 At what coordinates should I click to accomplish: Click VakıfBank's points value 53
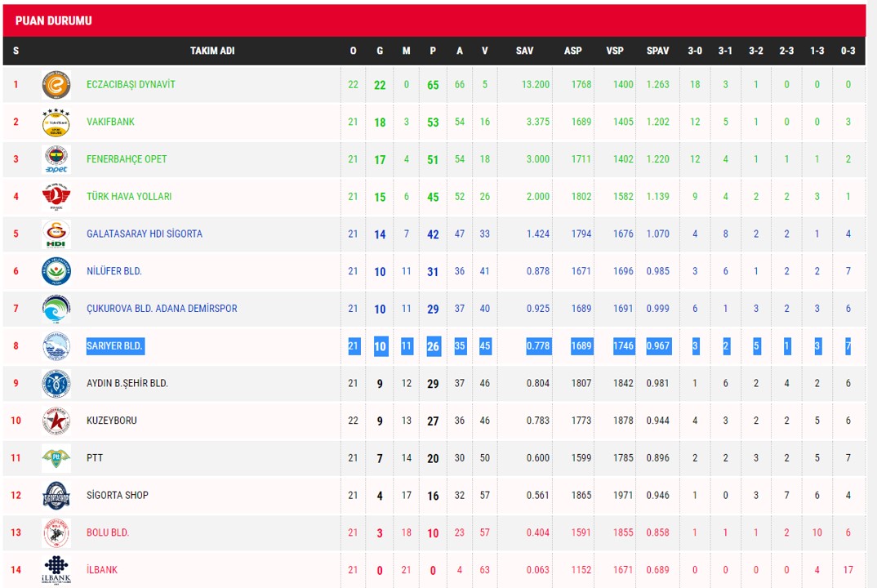[x=433, y=122]
